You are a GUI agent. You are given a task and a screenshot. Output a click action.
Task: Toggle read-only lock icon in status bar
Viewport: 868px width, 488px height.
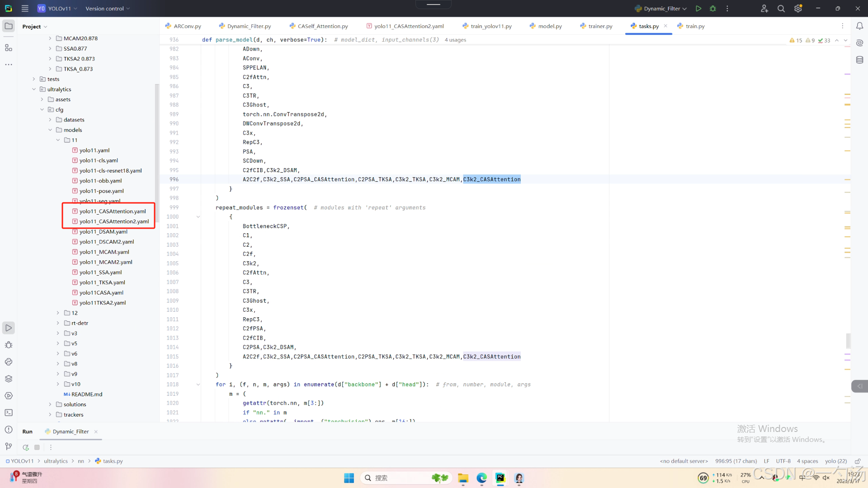pyautogui.click(x=858, y=461)
